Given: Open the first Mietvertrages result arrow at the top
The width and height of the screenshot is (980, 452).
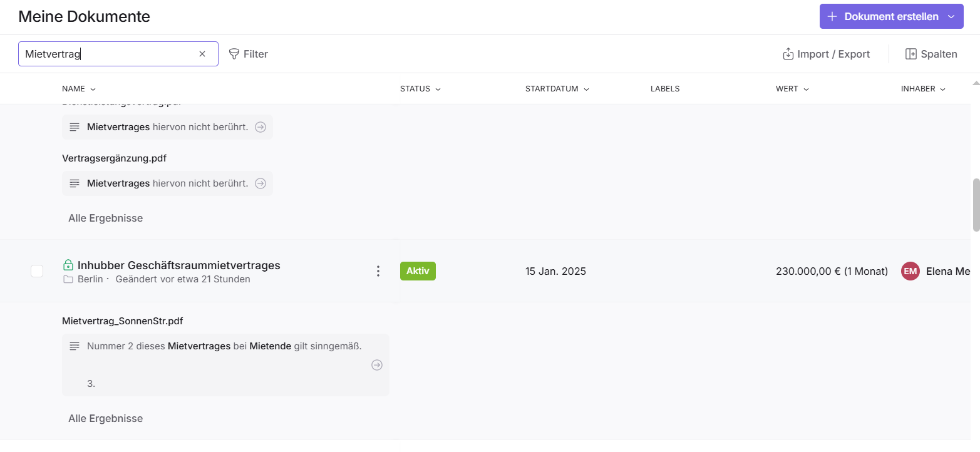Looking at the screenshot, I should coord(260,127).
